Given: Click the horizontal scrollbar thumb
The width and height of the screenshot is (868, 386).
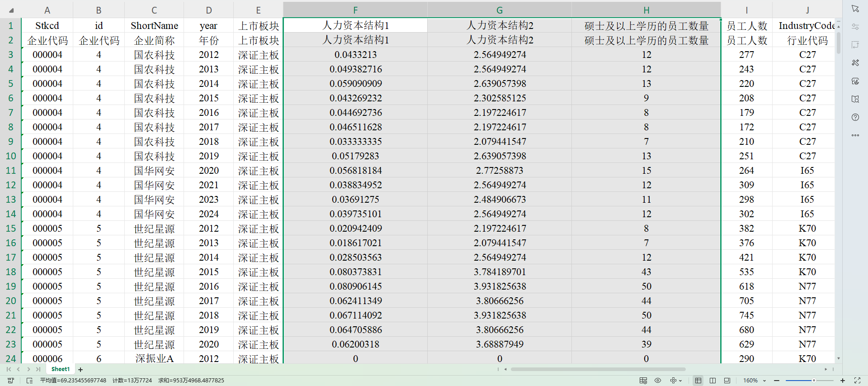Looking at the screenshot, I should [x=598, y=369].
